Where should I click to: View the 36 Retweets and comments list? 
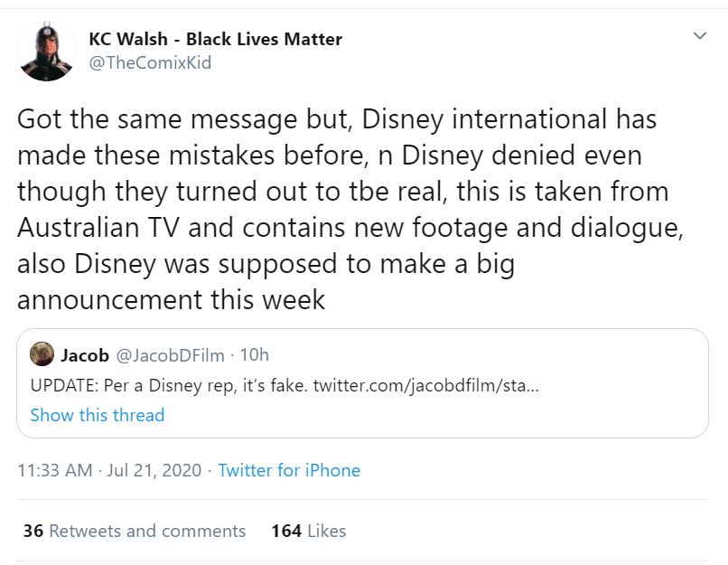coord(135,531)
